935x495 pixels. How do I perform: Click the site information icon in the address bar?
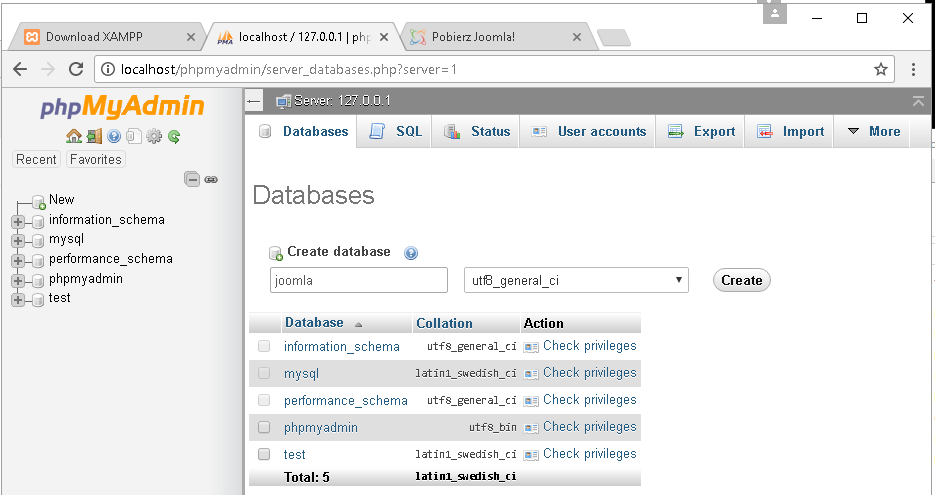click(x=108, y=69)
